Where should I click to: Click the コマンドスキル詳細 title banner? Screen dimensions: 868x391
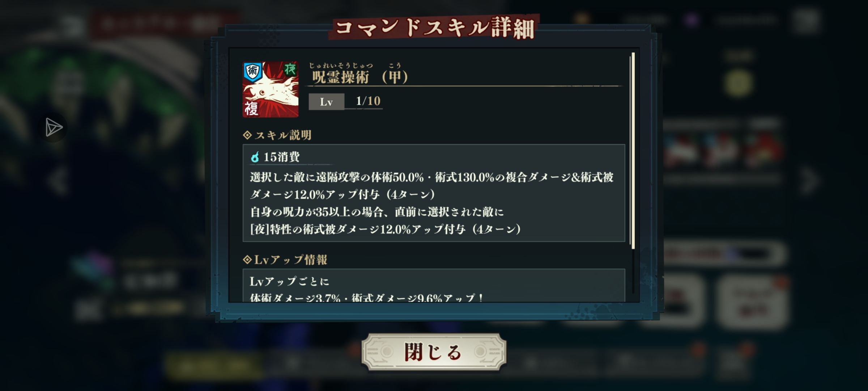[x=434, y=28]
